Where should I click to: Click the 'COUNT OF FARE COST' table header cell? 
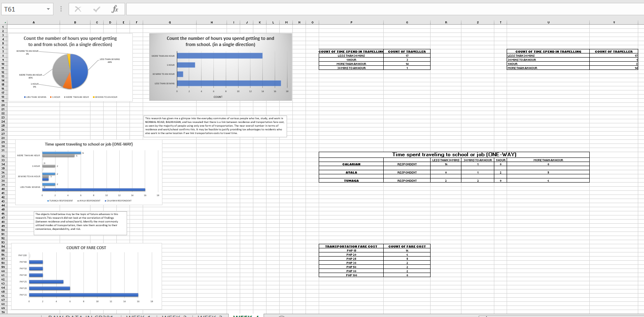(x=407, y=246)
